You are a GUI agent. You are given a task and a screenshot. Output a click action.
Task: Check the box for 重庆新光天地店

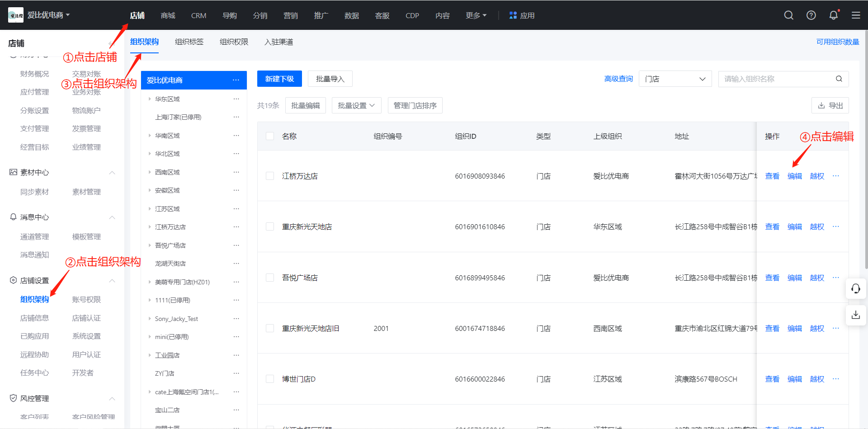click(270, 226)
